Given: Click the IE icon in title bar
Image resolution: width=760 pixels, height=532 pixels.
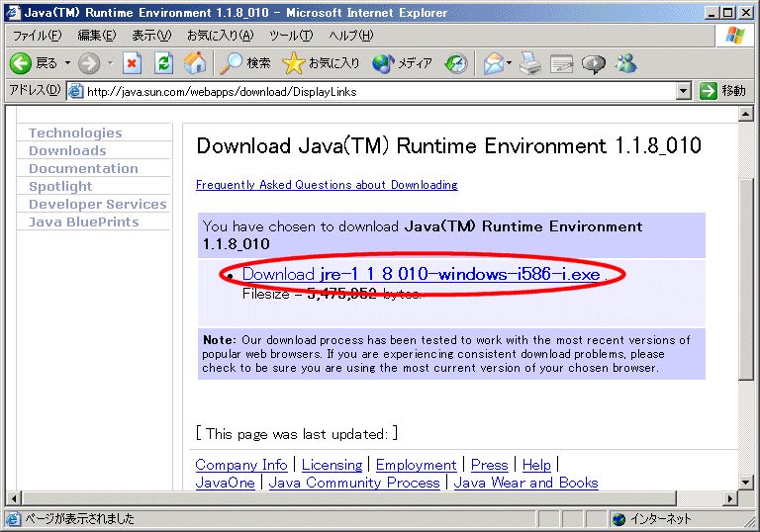Looking at the screenshot, I should 13,13.
